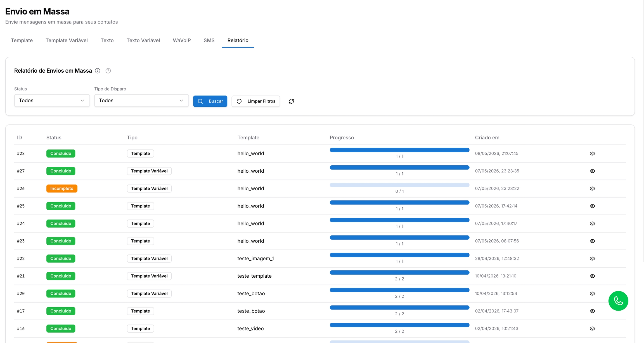644x343 pixels.
Task: Click the progress bar of send #21
Action: pyautogui.click(x=399, y=272)
